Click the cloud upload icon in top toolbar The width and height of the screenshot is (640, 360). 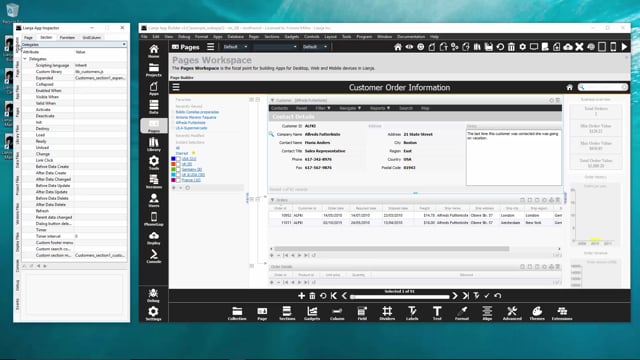point(568,47)
